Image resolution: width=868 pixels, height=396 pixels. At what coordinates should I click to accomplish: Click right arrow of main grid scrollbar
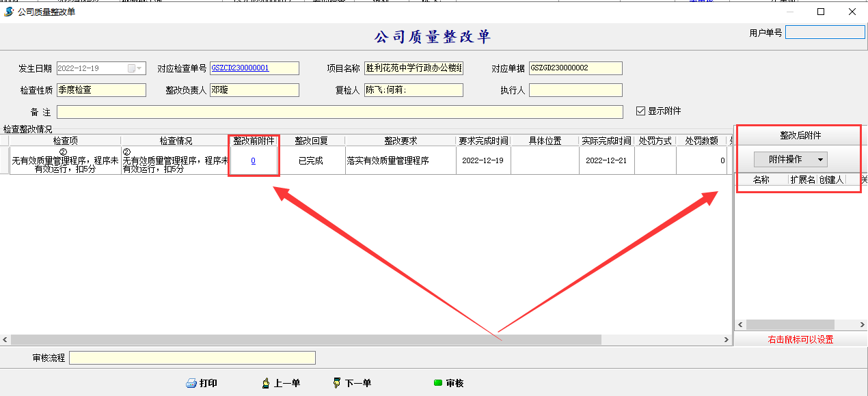coord(727,339)
